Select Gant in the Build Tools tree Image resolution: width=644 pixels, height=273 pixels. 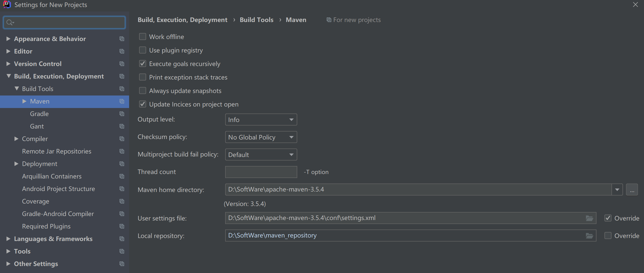click(x=37, y=126)
